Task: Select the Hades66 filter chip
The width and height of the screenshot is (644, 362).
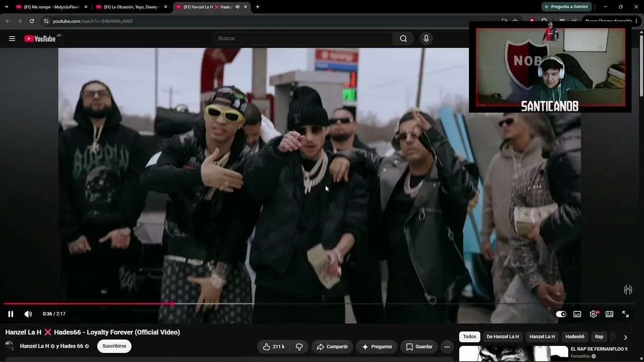Action: pos(575,337)
